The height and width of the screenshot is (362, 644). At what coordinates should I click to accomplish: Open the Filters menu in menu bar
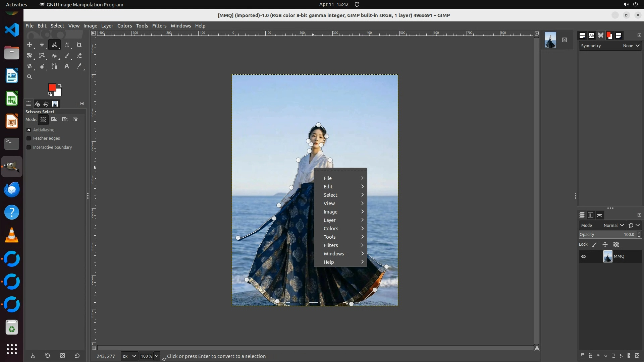tap(159, 26)
